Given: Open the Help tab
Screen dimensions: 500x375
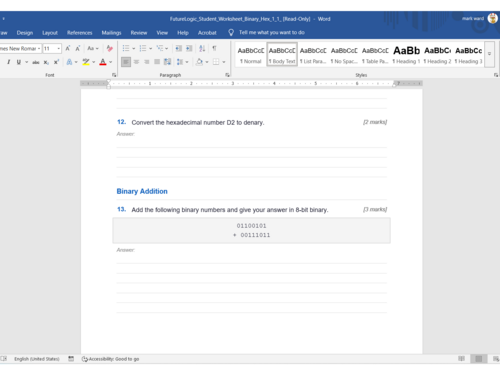Looking at the screenshot, I should coord(183,33).
